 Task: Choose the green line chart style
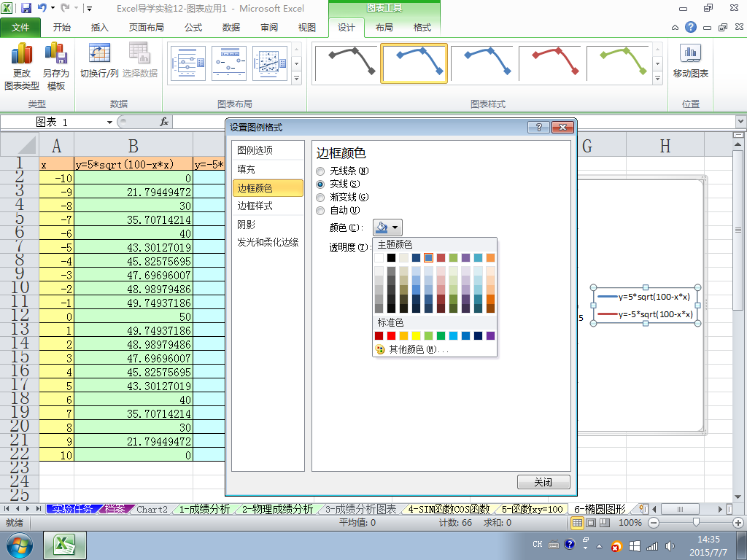click(619, 63)
